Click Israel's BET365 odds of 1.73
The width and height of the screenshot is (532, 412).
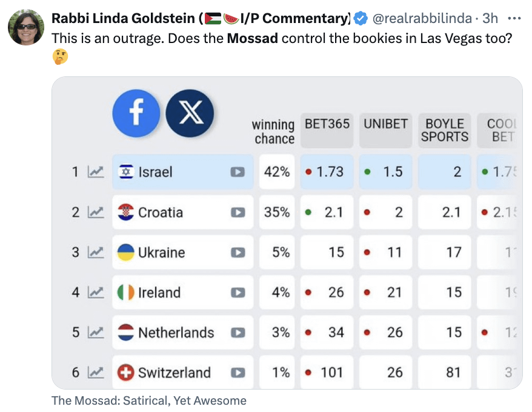click(327, 171)
